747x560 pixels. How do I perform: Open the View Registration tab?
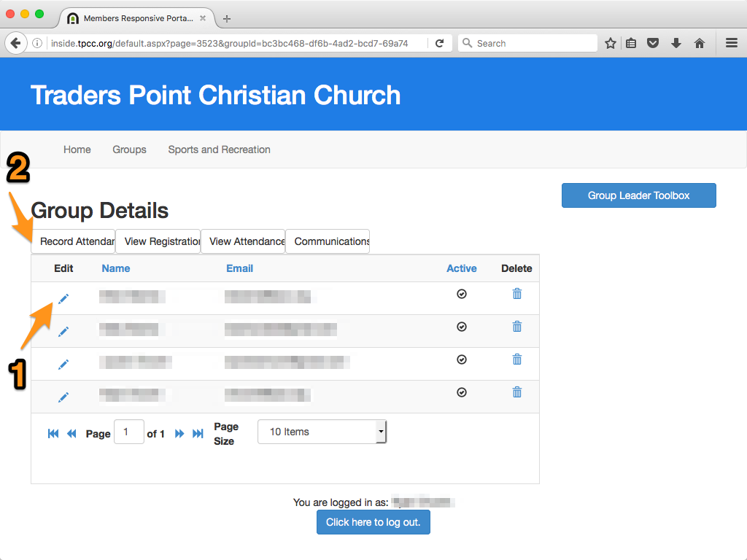pyautogui.click(x=158, y=241)
